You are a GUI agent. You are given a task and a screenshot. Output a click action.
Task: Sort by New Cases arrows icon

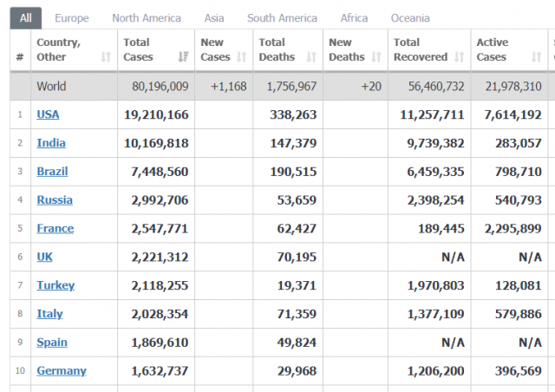click(x=241, y=56)
